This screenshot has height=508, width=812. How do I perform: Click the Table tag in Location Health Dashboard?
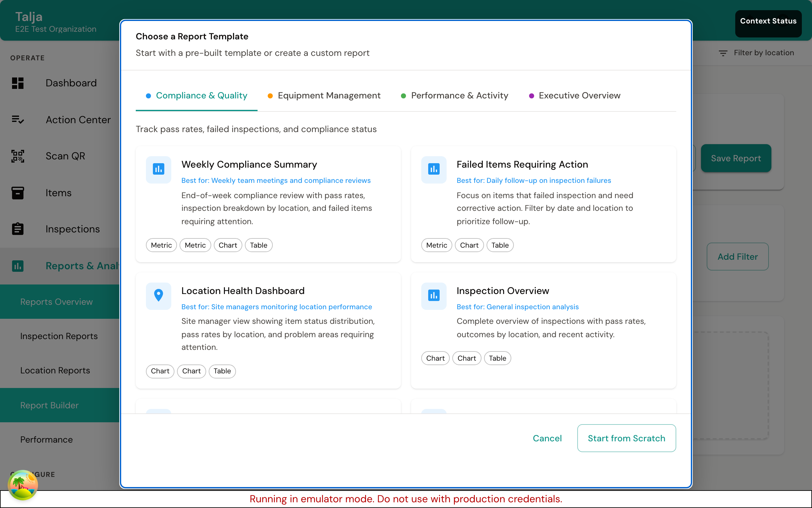pos(222,371)
